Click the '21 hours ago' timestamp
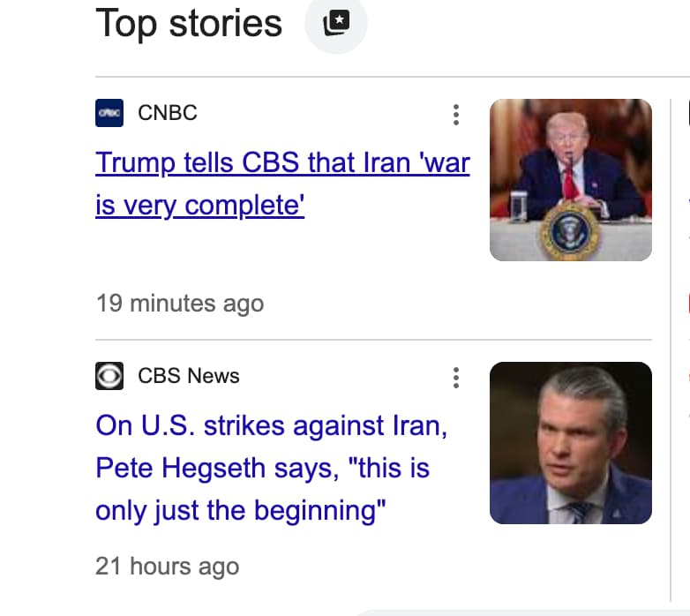Image resolution: width=690 pixels, height=616 pixels. 167,566
